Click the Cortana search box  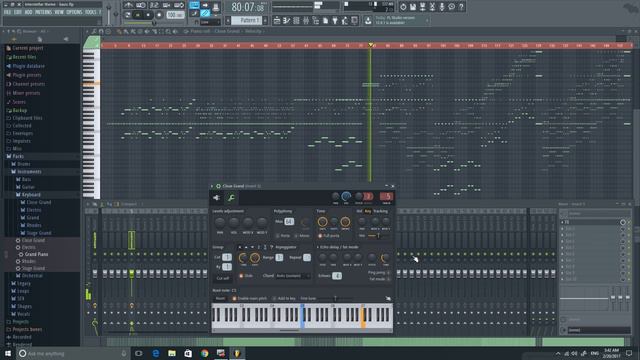click(73, 353)
